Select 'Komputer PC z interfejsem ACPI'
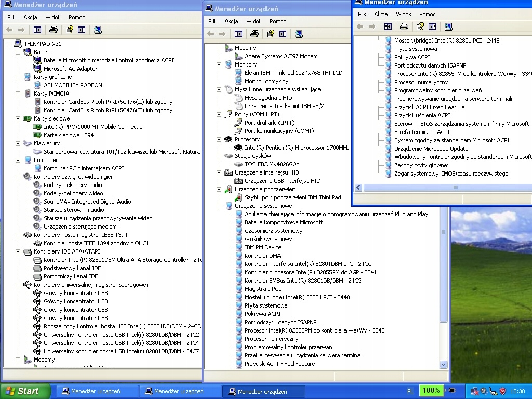Viewport: 532px width, 399px height. tap(84, 168)
